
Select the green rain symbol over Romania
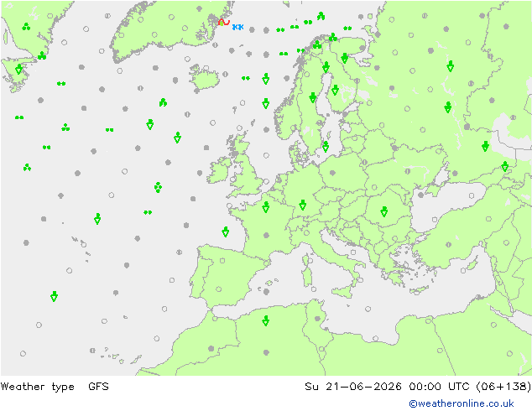point(383,211)
